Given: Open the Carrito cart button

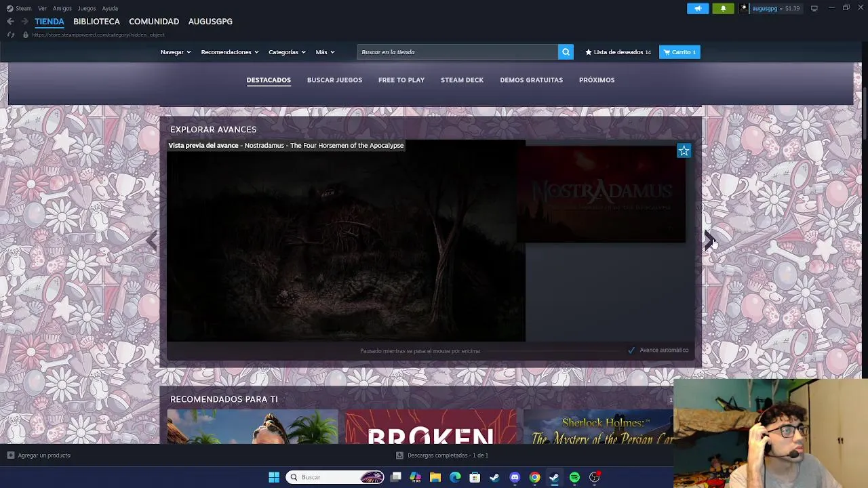Looking at the screenshot, I should 679,52.
